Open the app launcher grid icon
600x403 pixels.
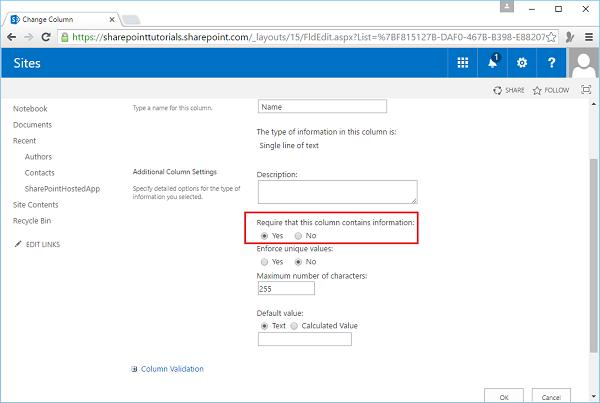[x=463, y=62]
